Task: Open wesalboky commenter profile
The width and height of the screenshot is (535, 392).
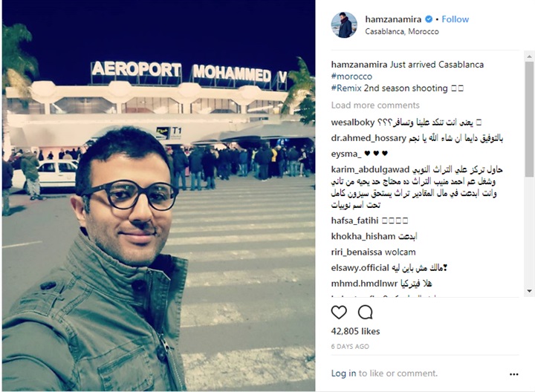Action: point(353,122)
